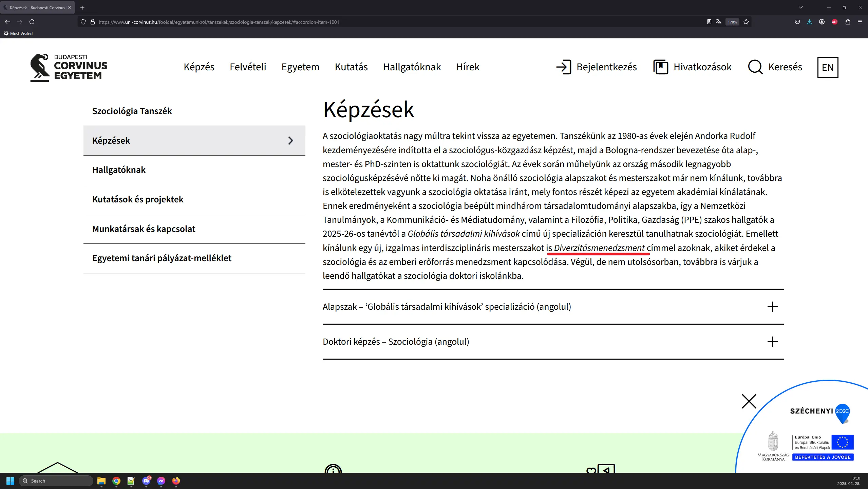Open the Felvételi main menu
The height and width of the screenshot is (489, 868).
248,67
